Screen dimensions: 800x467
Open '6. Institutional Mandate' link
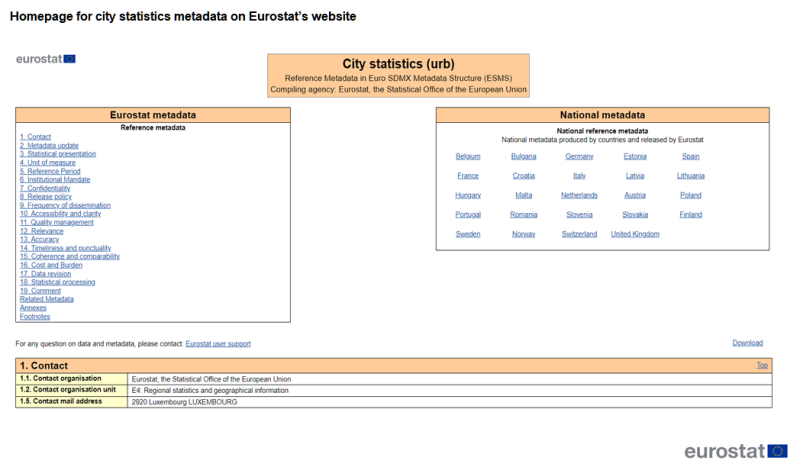pos(55,180)
